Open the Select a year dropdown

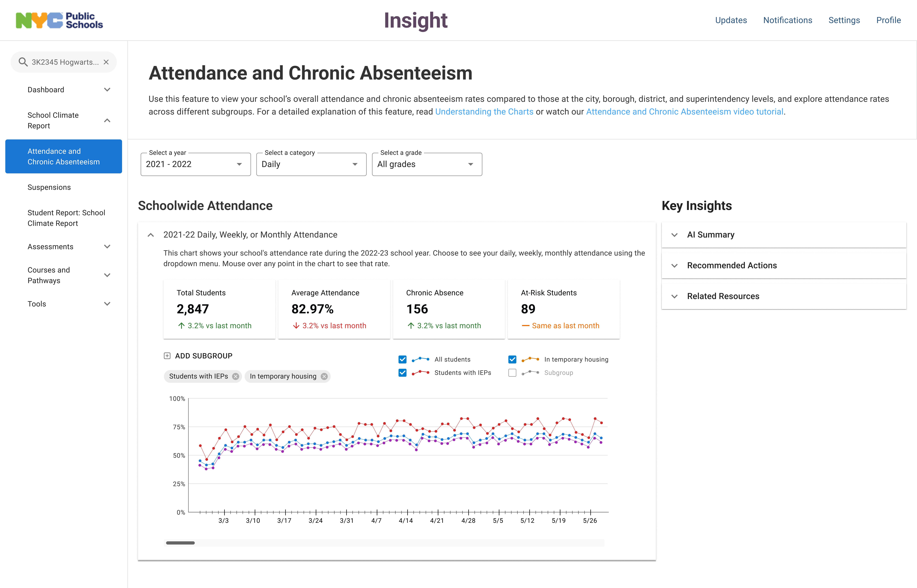pos(196,164)
